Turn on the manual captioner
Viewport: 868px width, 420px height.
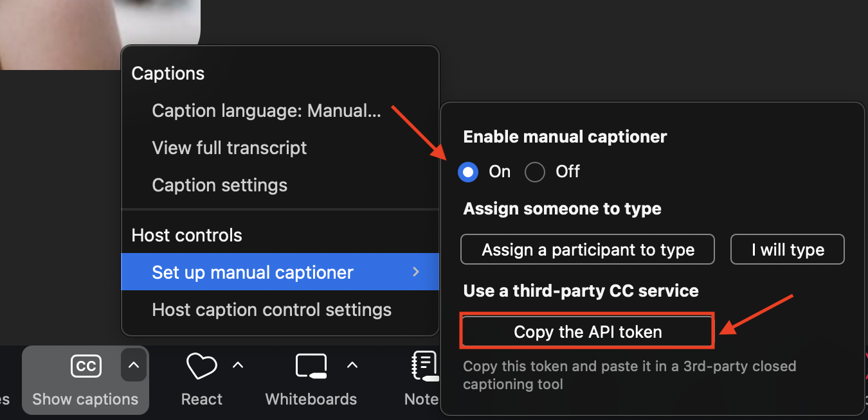click(x=468, y=171)
